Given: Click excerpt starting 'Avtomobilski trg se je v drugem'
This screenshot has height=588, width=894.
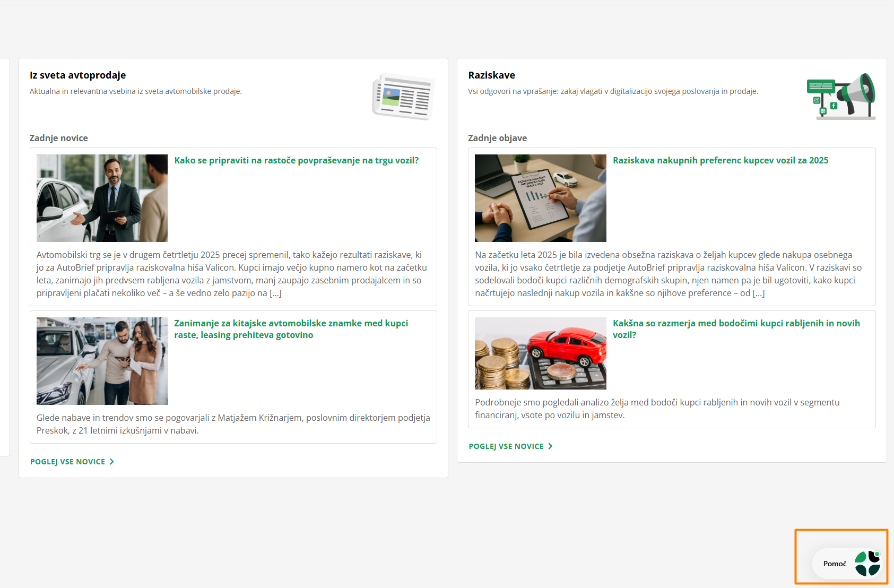Looking at the screenshot, I should (x=233, y=274).
